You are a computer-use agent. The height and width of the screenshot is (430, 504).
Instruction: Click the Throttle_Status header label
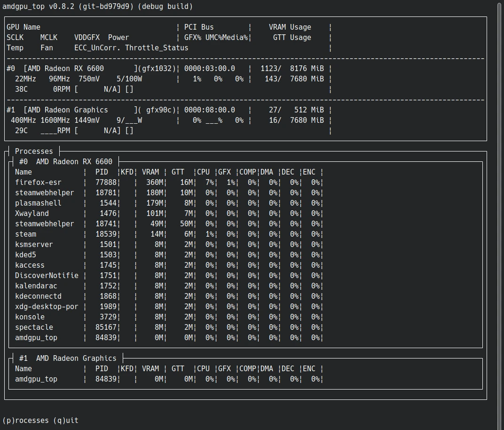tap(157, 48)
